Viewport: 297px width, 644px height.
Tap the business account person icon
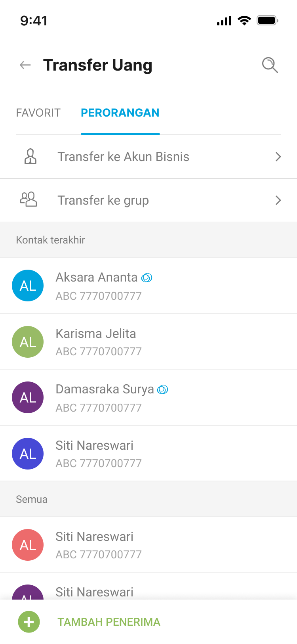[30, 157]
